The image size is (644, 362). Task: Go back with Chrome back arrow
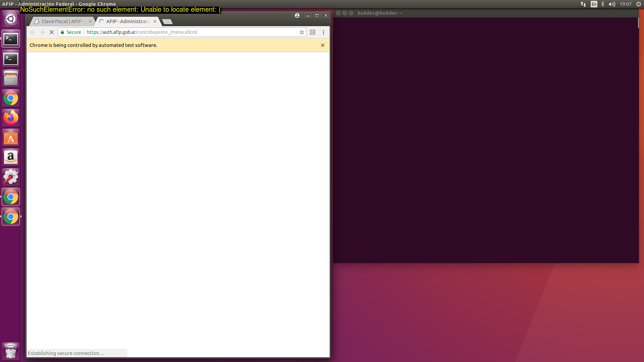33,32
